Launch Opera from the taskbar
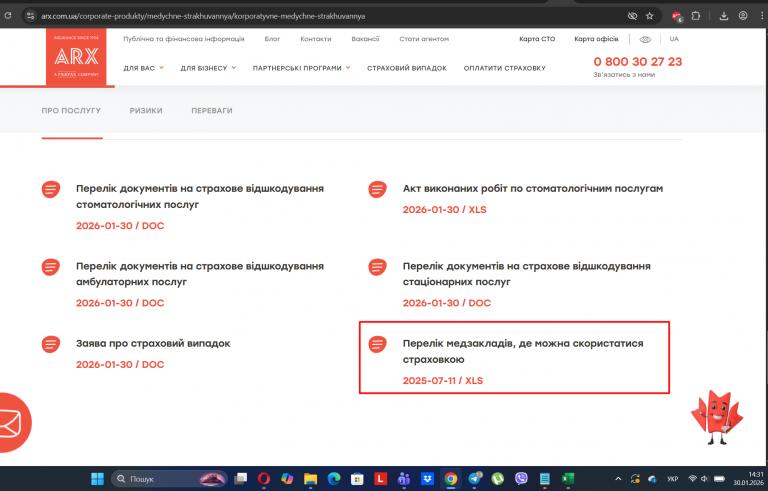The image size is (768, 491). tap(264, 479)
